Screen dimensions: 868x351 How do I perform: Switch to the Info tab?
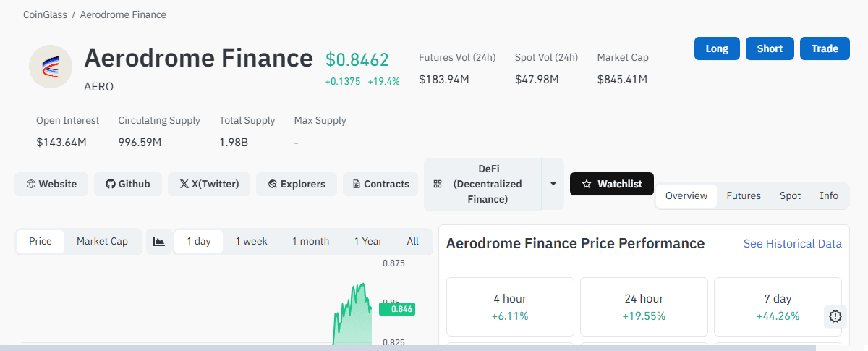click(x=829, y=195)
